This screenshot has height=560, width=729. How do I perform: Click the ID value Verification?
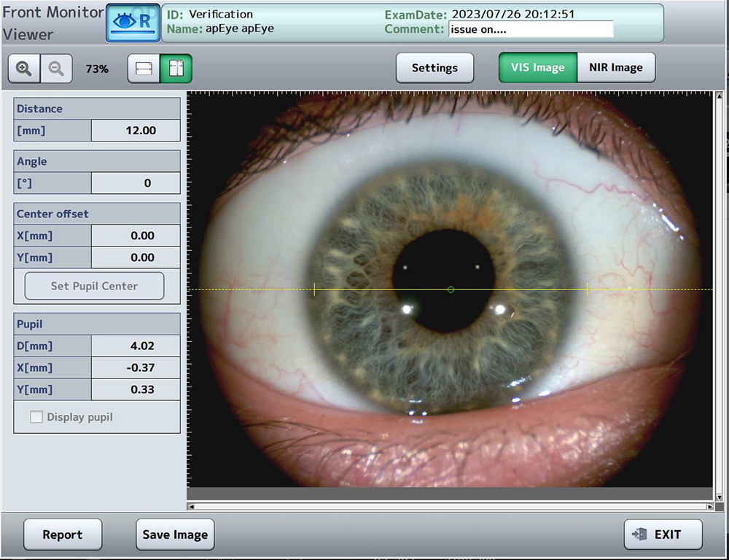pyautogui.click(x=221, y=14)
